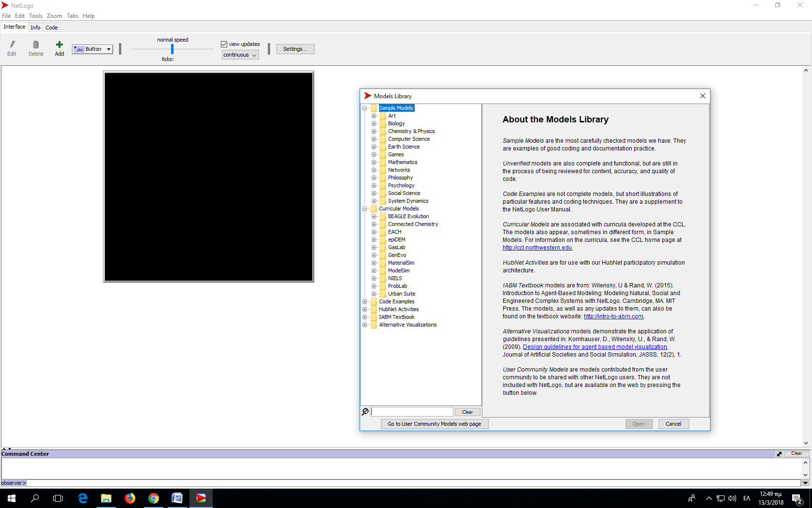Screen dimensions: 812x508
Task: Open the Tools menu
Action: pos(36,16)
